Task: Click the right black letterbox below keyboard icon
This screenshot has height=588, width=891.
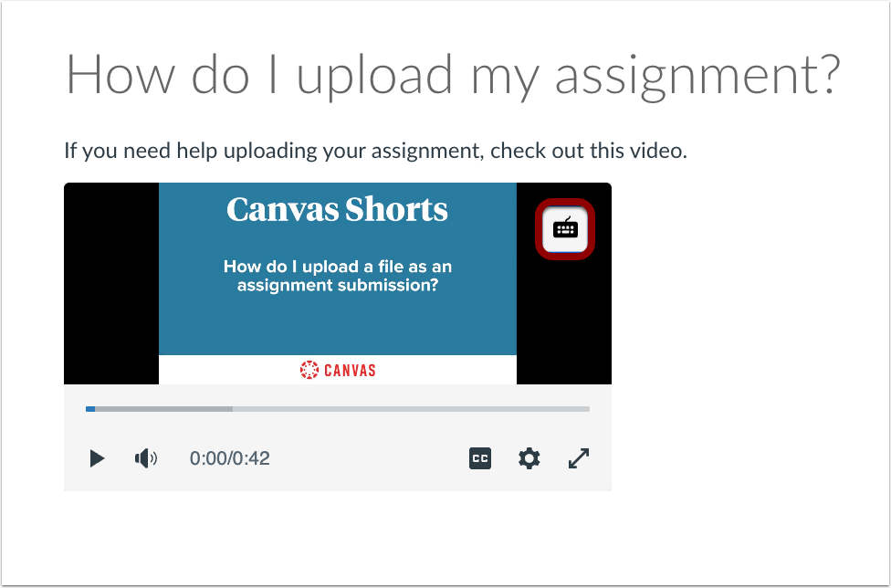Action: click(563, 320)
